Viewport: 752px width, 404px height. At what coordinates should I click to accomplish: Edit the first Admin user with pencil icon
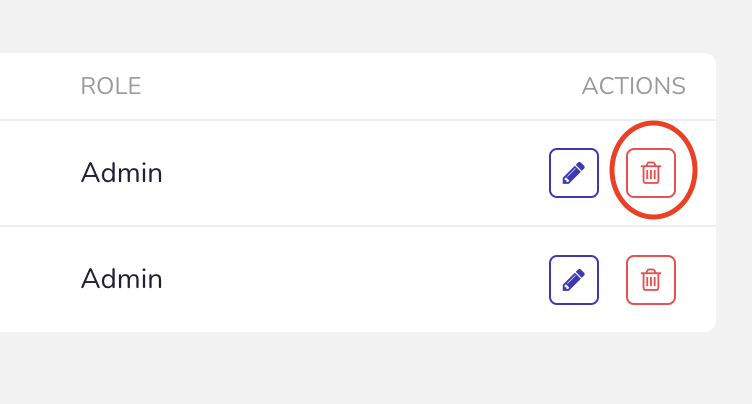coord(574,173)
